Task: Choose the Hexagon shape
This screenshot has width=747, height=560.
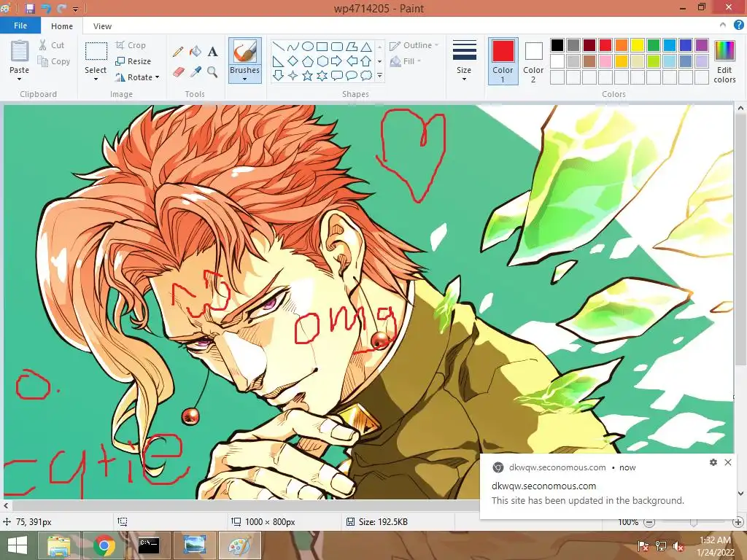Action: (322, 61)
